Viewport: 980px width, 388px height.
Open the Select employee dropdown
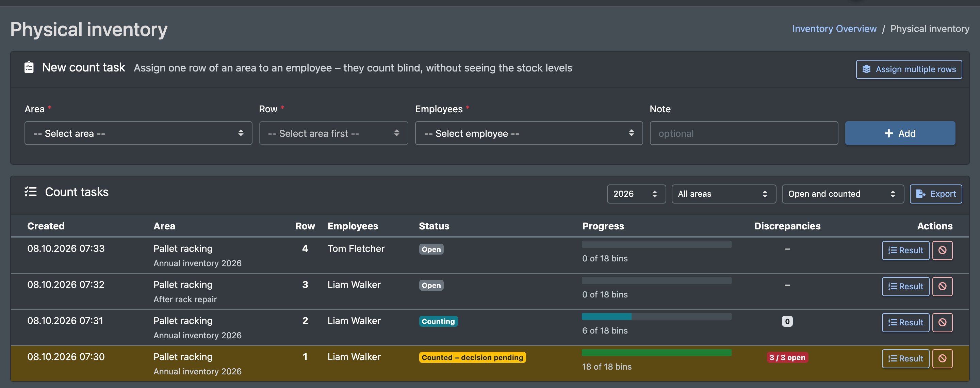click(x=528, y=133)
